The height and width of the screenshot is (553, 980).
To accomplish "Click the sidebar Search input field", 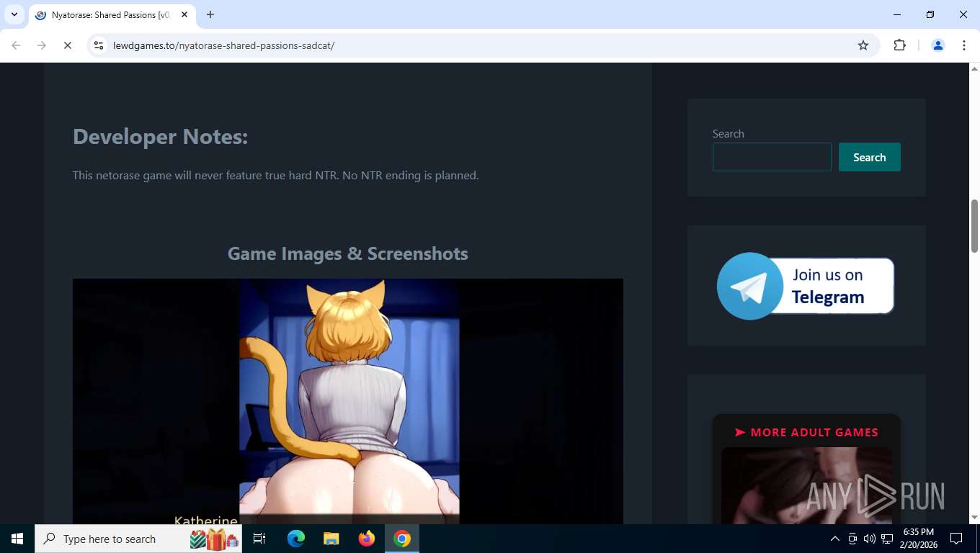I will (x=772, y=157).
